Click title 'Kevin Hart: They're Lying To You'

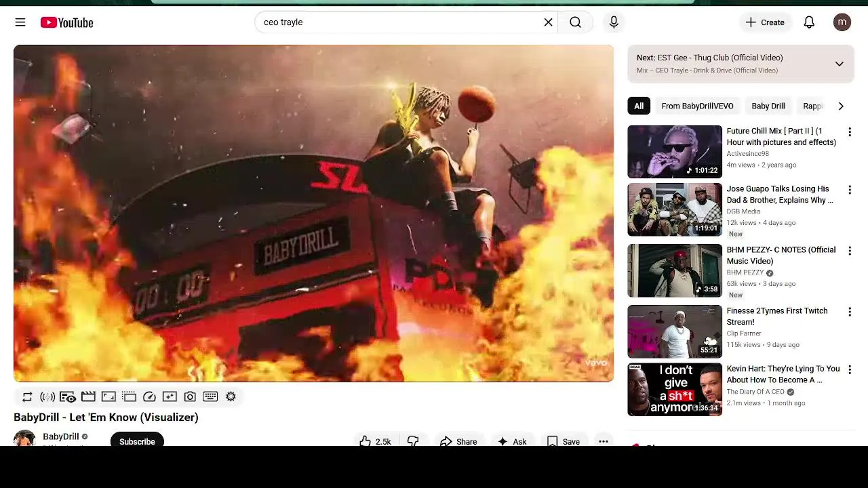(x=783, y=374)
